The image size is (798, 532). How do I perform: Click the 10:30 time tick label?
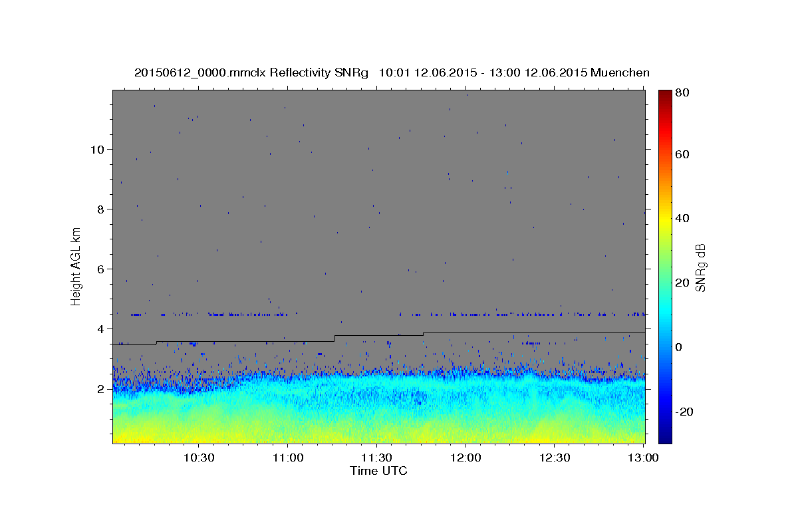click(199, 458)
